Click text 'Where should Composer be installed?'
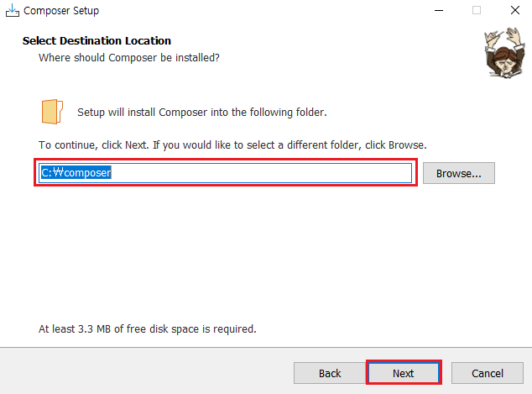 tap(129, 58)
